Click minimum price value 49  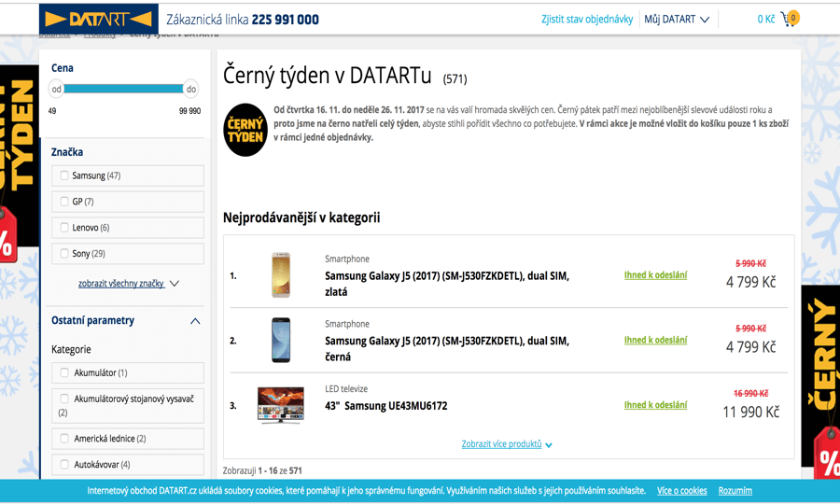click(52, 111)
